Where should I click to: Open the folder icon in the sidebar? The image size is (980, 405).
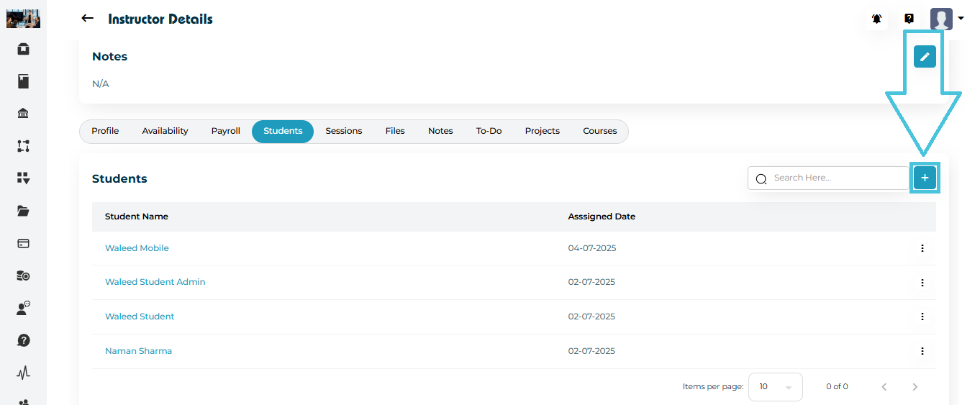click(x=23, y=211)
